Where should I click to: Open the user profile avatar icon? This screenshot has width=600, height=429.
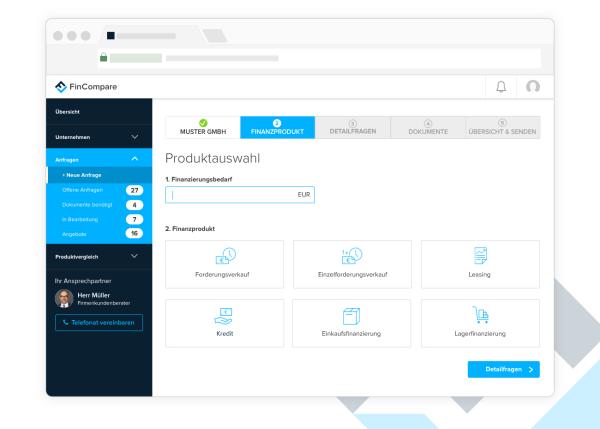coord(533,86)
